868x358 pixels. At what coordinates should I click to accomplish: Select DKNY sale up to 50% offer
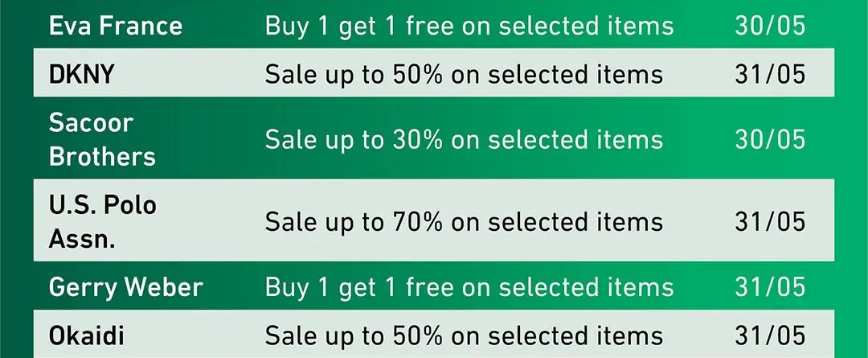click(464, 74)
